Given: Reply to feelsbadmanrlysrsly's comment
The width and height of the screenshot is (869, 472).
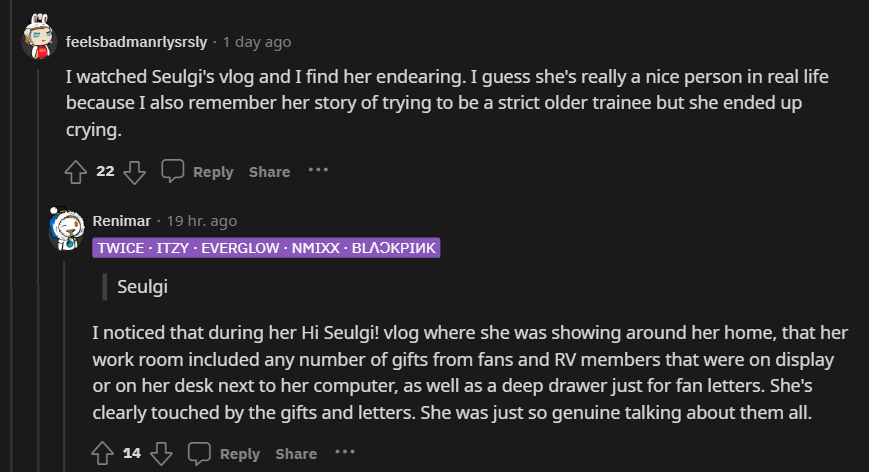Looking at the screenshot, I should 213,172.
